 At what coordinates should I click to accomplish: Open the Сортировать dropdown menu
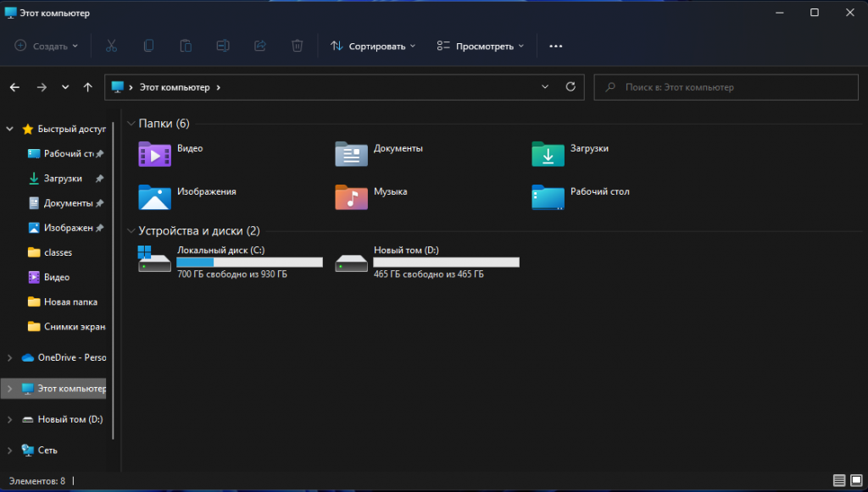click(x=373, y=46)
